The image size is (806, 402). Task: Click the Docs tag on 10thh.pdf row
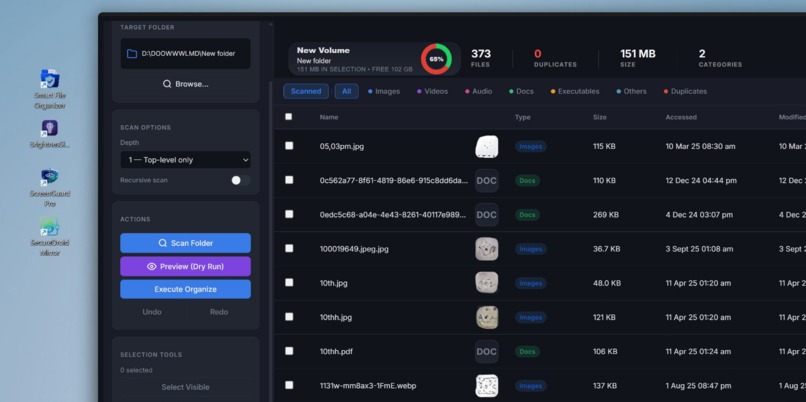click(x=527, y=352)
